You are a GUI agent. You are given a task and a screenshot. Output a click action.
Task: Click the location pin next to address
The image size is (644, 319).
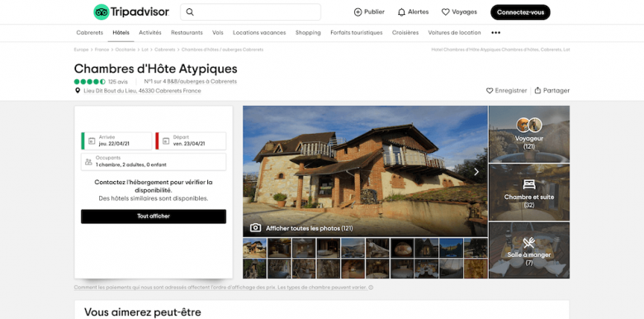(x=78, y=90)
